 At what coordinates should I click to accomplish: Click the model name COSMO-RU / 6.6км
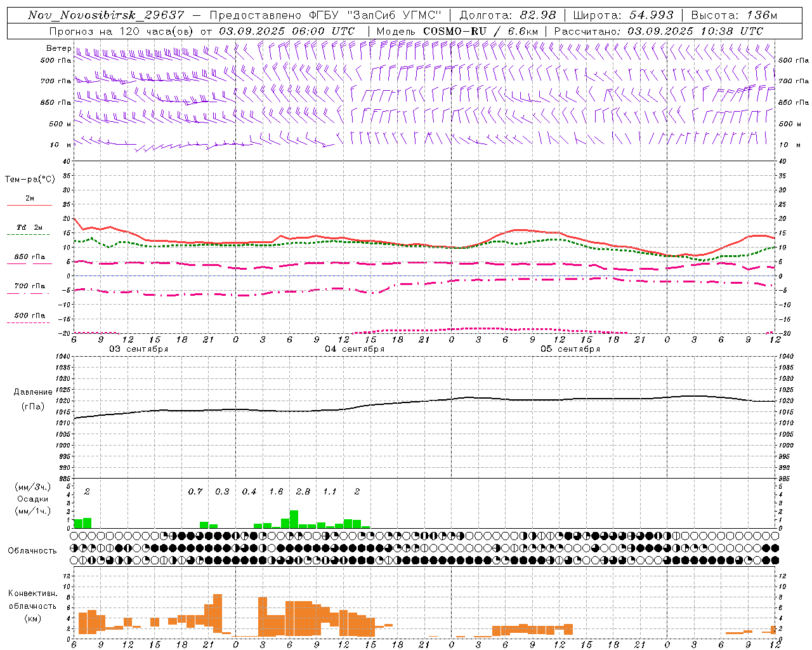[481, 31]
